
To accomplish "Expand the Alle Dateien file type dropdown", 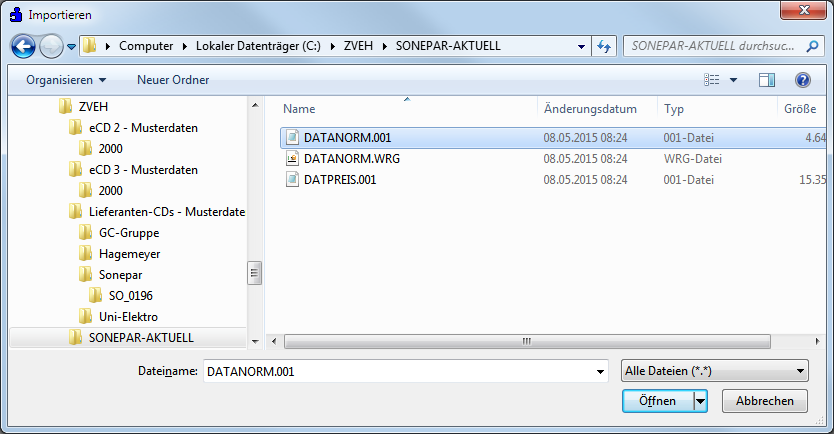I will [714, 372].
